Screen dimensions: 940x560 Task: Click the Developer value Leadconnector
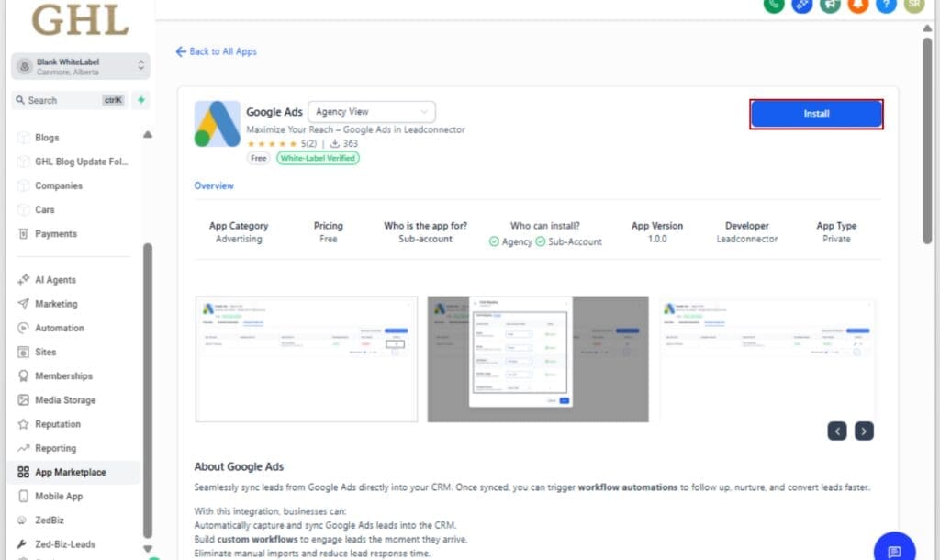(x=747, y=239)
